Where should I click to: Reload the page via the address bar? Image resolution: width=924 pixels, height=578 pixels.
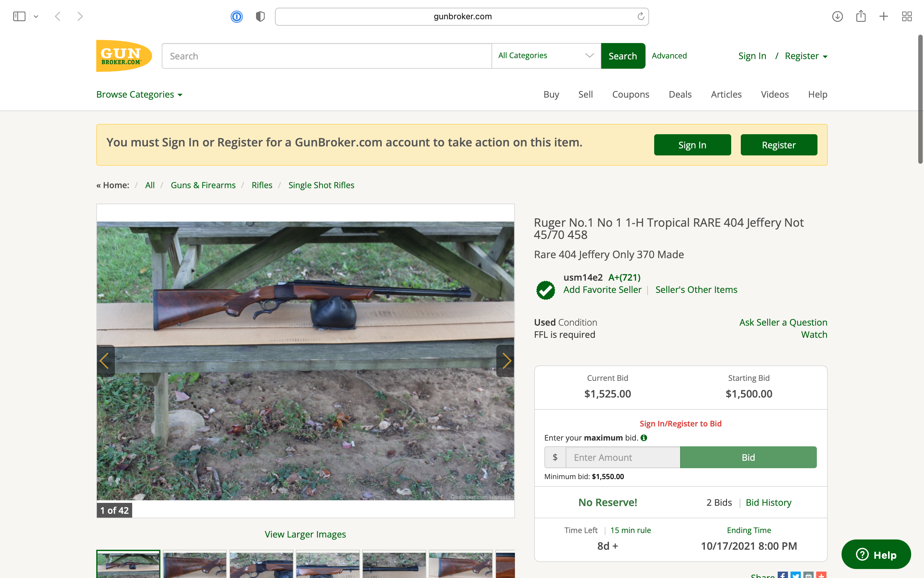click(x=641, y=16)
